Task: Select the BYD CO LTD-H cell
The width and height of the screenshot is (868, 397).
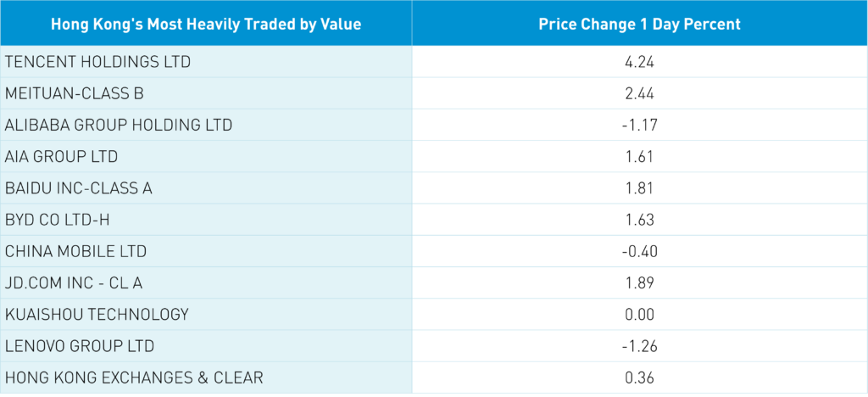Action: (x=58, y=220)
